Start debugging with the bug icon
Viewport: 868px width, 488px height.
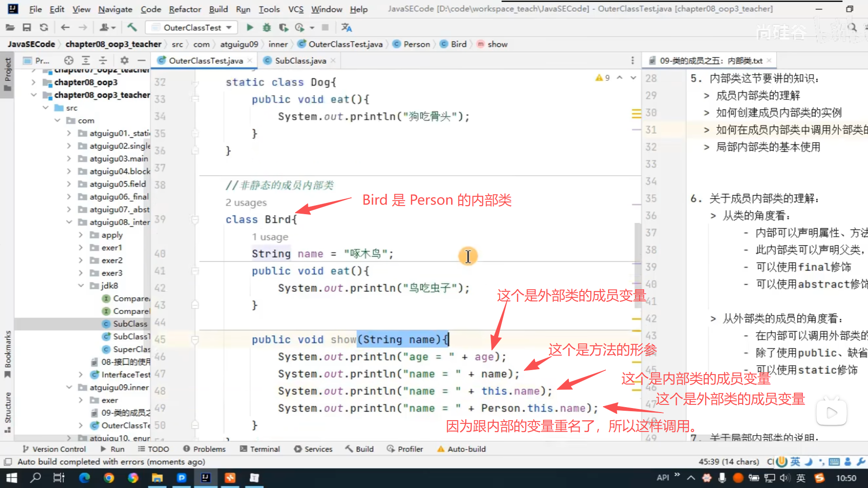click(267, 28)
